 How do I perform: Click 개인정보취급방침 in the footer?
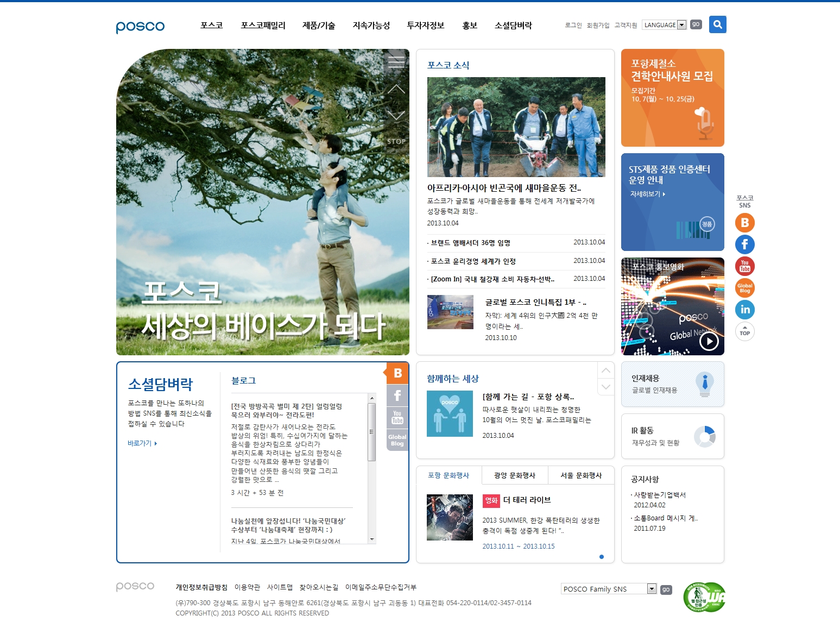pos(201,587)
